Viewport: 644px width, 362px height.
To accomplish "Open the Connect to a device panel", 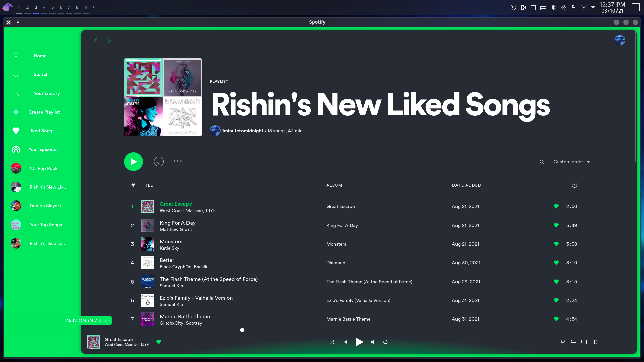I will pos(584,342).
